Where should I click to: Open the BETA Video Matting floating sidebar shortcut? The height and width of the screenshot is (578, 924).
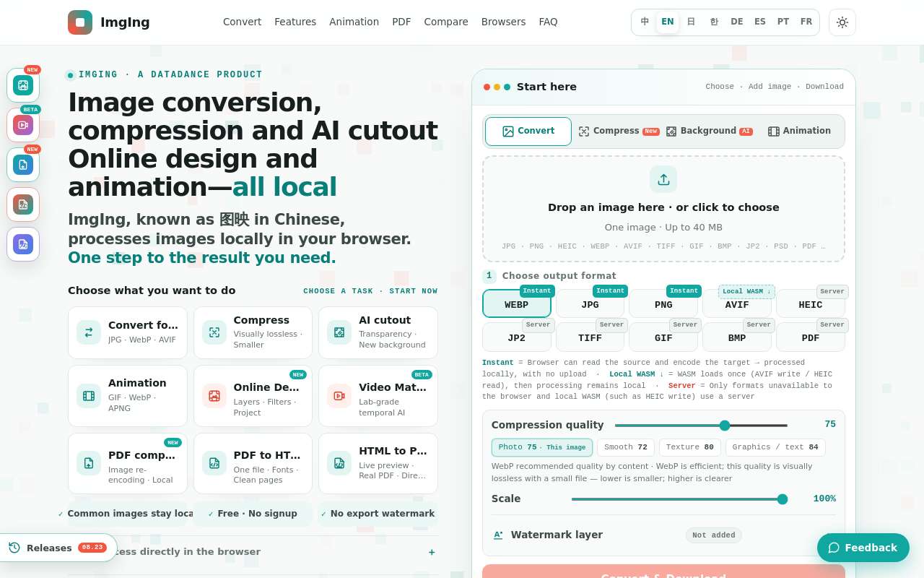coord(23,125)
